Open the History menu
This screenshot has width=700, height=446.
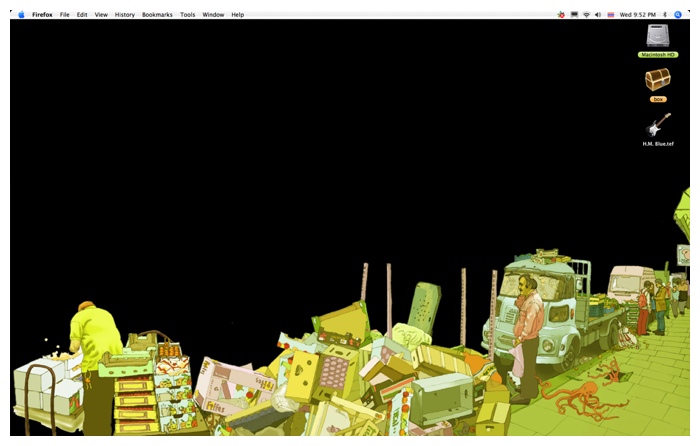coord(125,15)
